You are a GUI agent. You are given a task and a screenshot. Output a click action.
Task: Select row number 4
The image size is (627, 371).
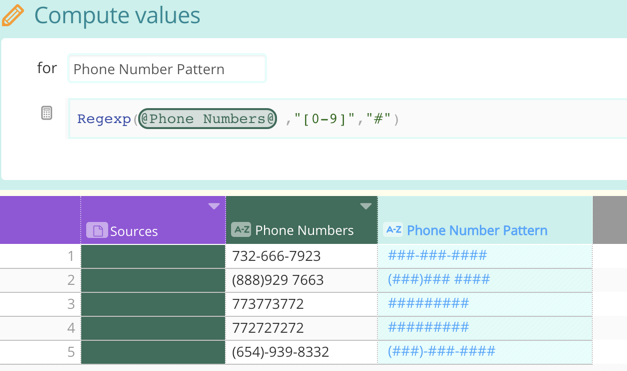[x=40, y=328]
